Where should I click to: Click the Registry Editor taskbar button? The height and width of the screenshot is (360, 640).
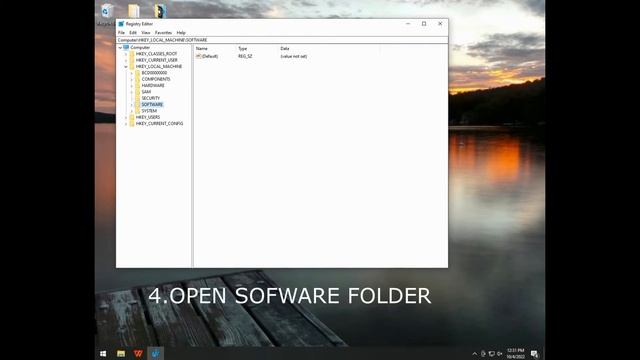tap(156, 353)
